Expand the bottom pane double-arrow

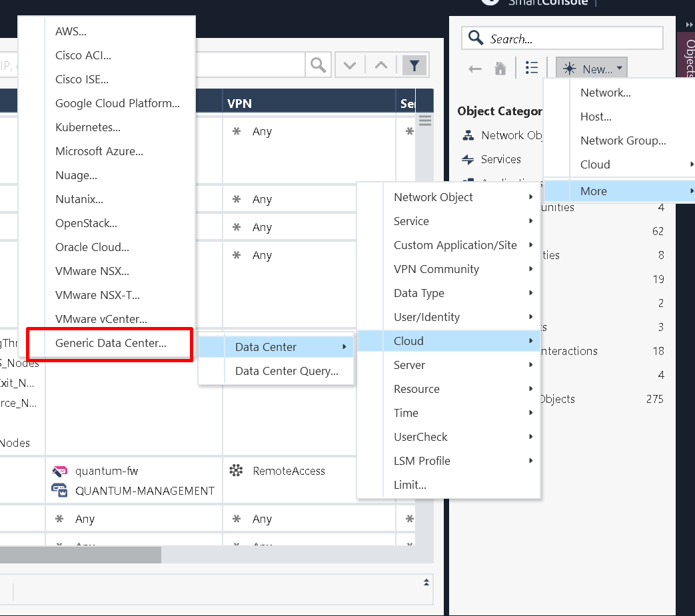(x=426, y=582)
